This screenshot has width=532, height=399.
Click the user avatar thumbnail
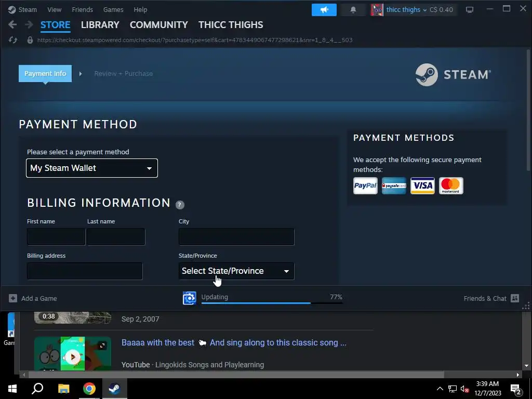[377, 10]
